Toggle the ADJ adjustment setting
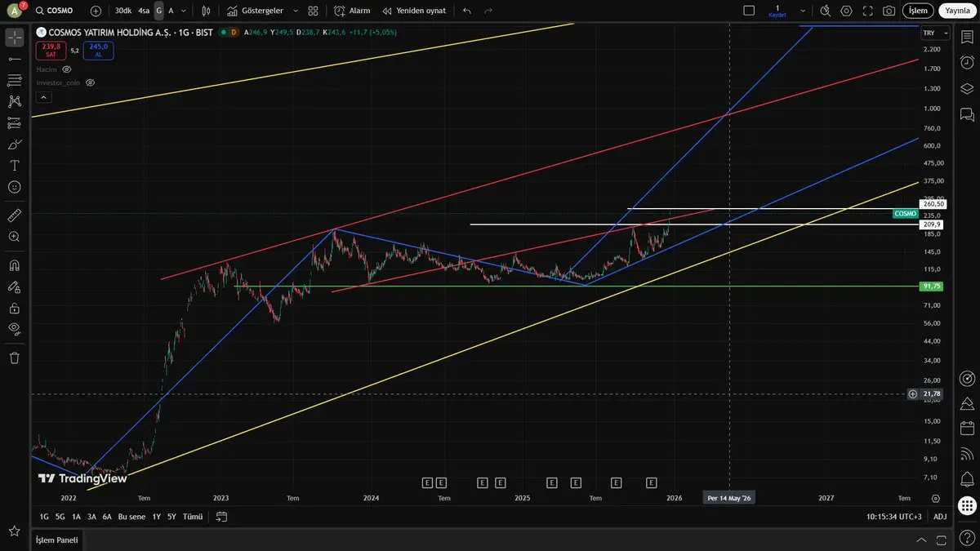 tap(940, 517)
